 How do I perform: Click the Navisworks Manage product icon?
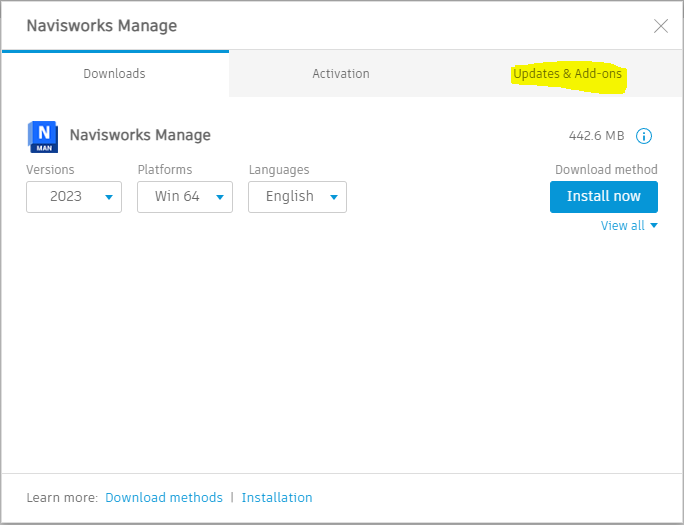click(x=43, y=136)
